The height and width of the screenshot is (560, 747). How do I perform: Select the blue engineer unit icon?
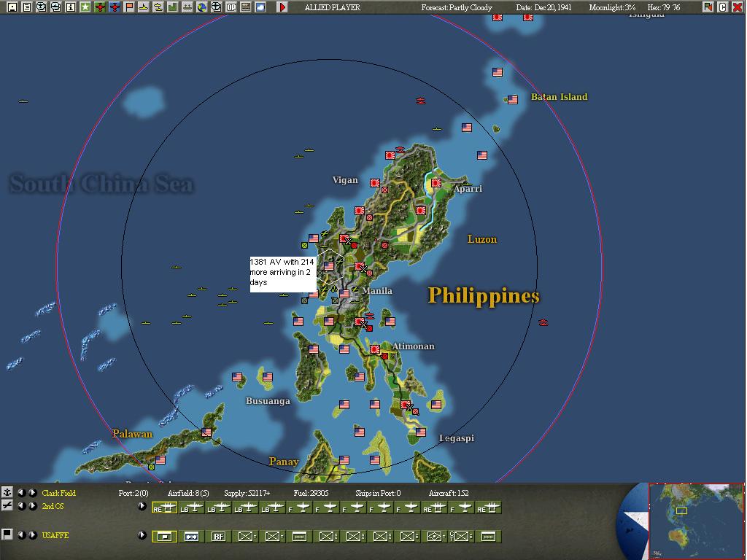(192, 537)
